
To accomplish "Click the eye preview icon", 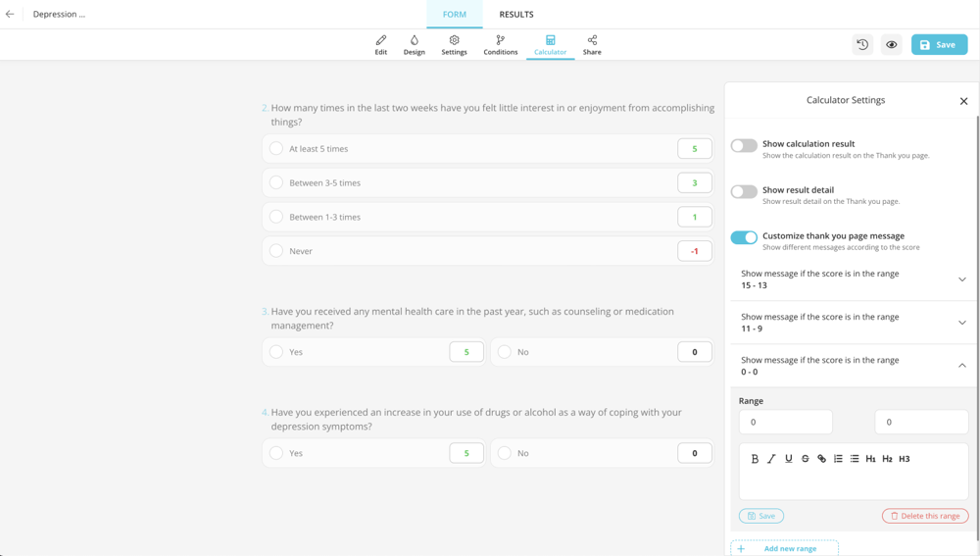I will coord(891,45).
